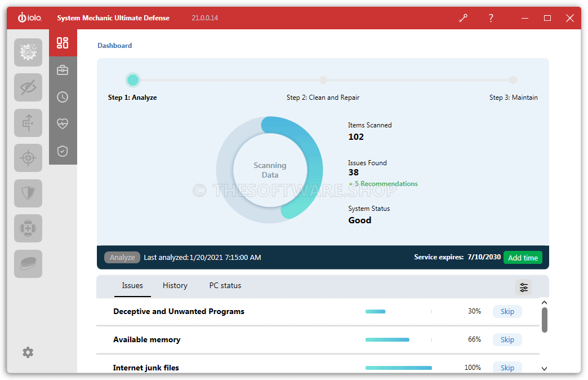Viewport: 588px width, 380px height.
Task: Close the System Mechanic window
Action: pyautogui.click(x=570, y=18)
